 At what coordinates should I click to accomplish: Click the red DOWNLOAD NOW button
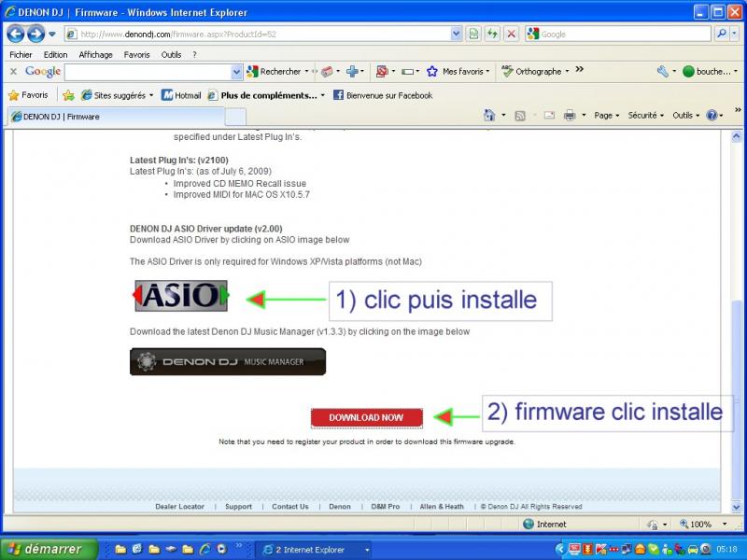click(x=366, y=417)
